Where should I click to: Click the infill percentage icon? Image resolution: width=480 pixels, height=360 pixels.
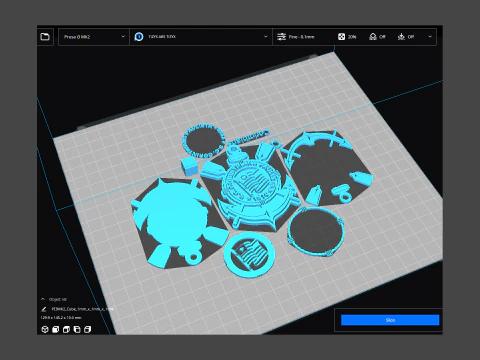pyautogui.click(x=341, y=37)
